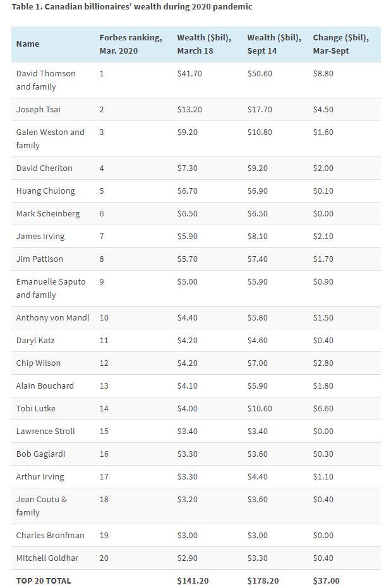Click the Change Mar-Sept column header
The width and height of the screenshot is (391, 588).
(x=340, y=44)
